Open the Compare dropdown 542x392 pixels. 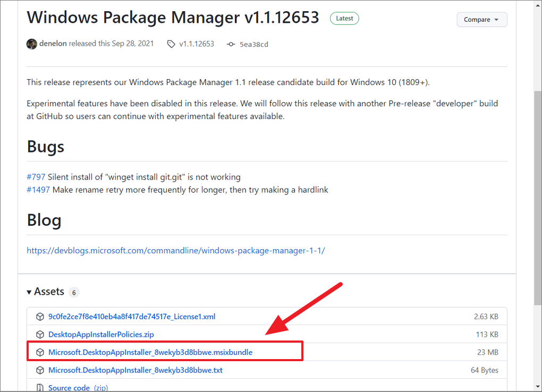481,19
